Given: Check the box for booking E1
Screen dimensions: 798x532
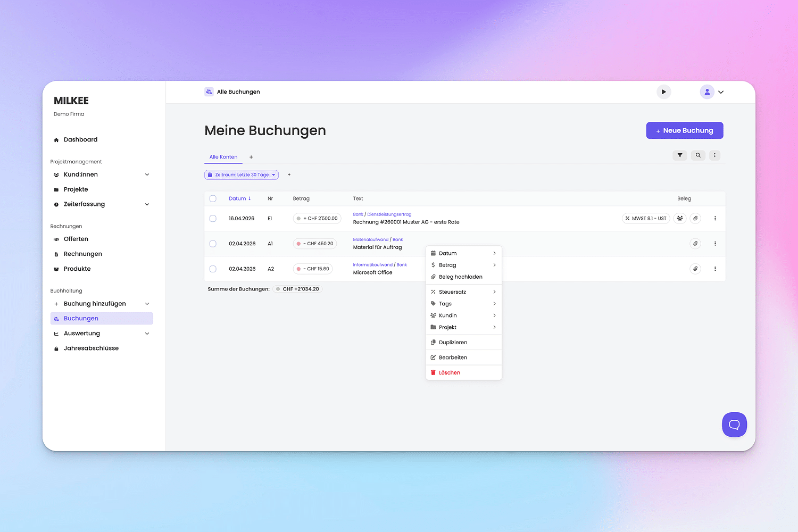Looking at the screenshot, I should tap(213, 219).
